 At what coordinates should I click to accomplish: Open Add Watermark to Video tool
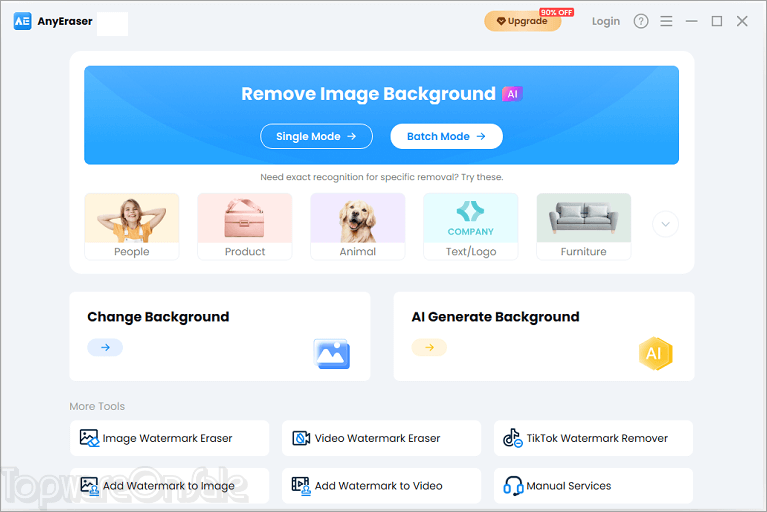[381, 486]
